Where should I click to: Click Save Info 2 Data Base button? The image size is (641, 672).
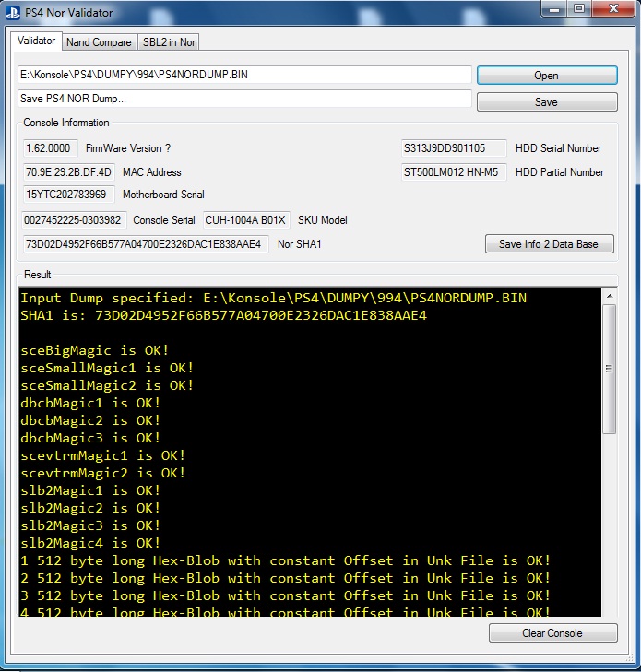(x=550, y=244)
